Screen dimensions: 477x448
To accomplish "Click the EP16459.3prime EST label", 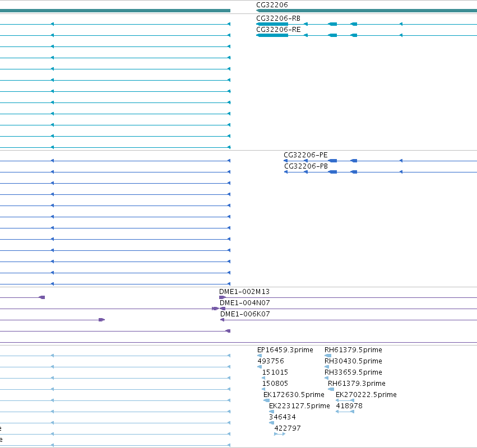I will pos(285,350).
